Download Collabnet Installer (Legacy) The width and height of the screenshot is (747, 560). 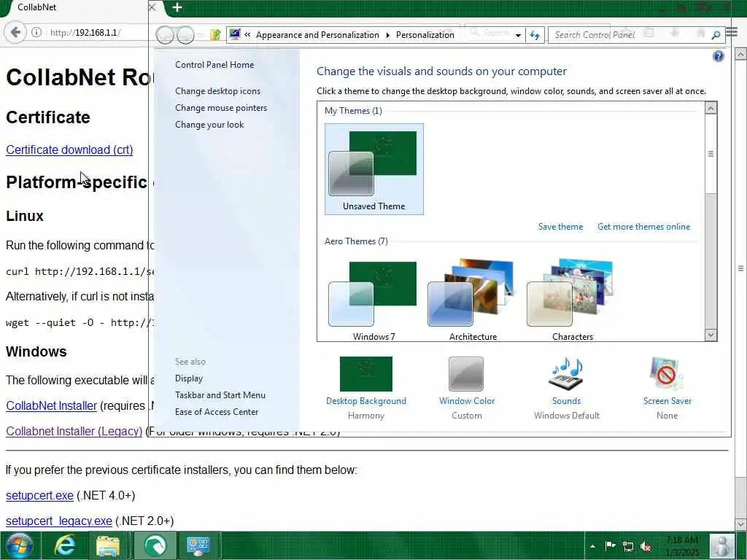pos(74,431)
